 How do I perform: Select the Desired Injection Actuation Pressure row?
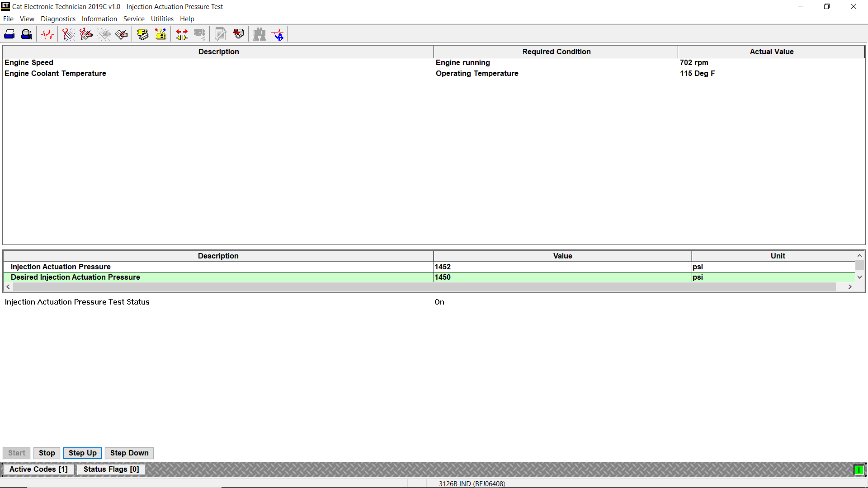(429, 277)
